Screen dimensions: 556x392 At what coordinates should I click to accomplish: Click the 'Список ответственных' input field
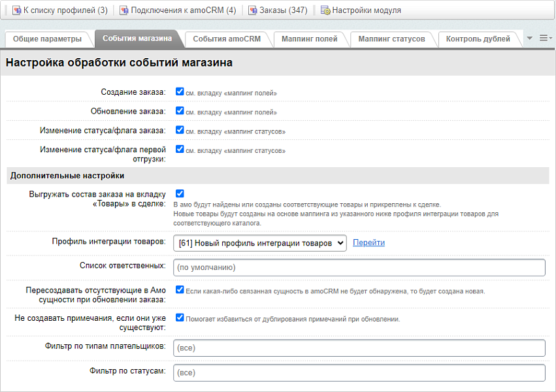359,267
